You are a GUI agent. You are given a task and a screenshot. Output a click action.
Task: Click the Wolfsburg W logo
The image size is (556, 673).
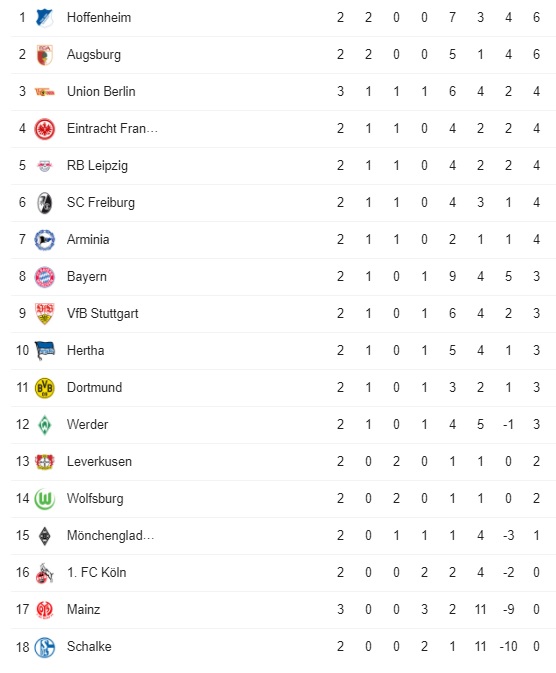point(44,499)
